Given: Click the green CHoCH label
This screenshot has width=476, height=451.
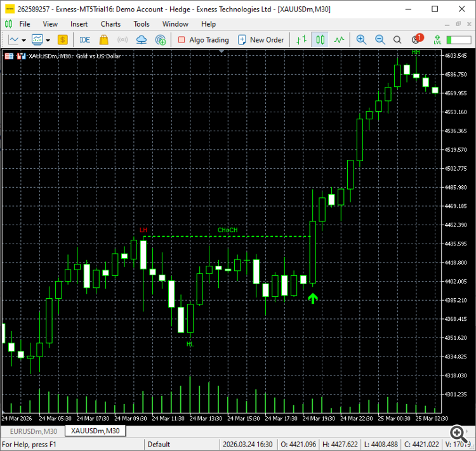Looking at the screenshot, I should pyautogui.click(x=228, y=230).
